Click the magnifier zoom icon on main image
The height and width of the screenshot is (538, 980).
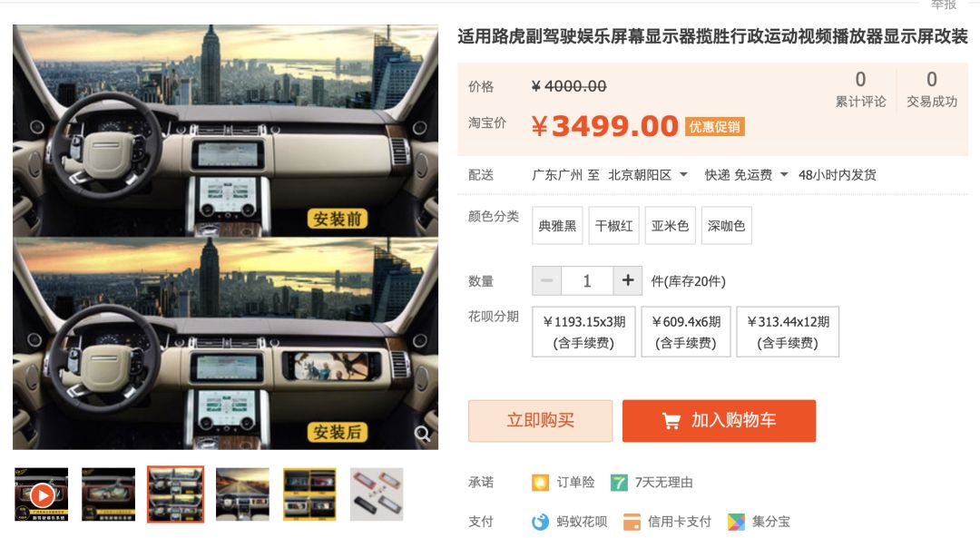423,434
